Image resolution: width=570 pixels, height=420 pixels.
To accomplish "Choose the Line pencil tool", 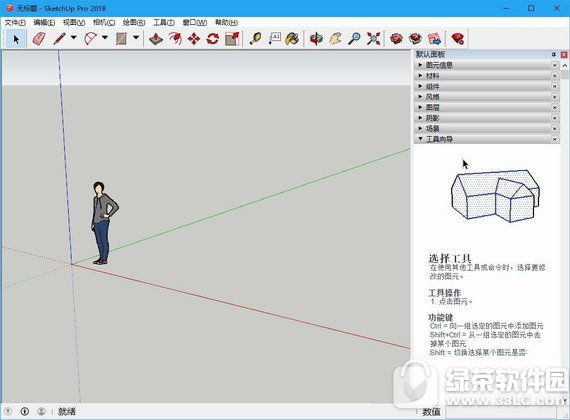I will pos(59,39).
